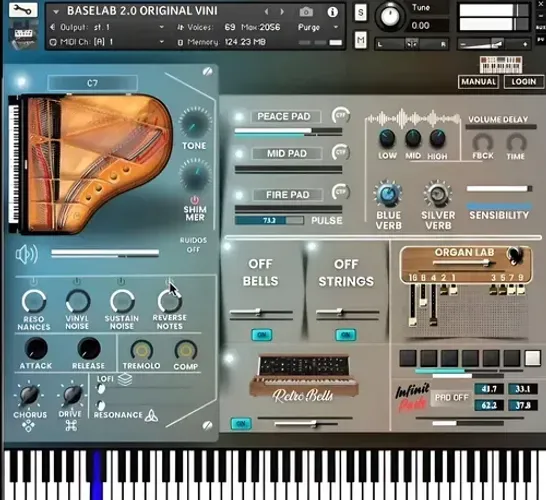Viewport: 546px width, 500px height.
Task: Click the grand piano image
Action: tap(91, 164)
